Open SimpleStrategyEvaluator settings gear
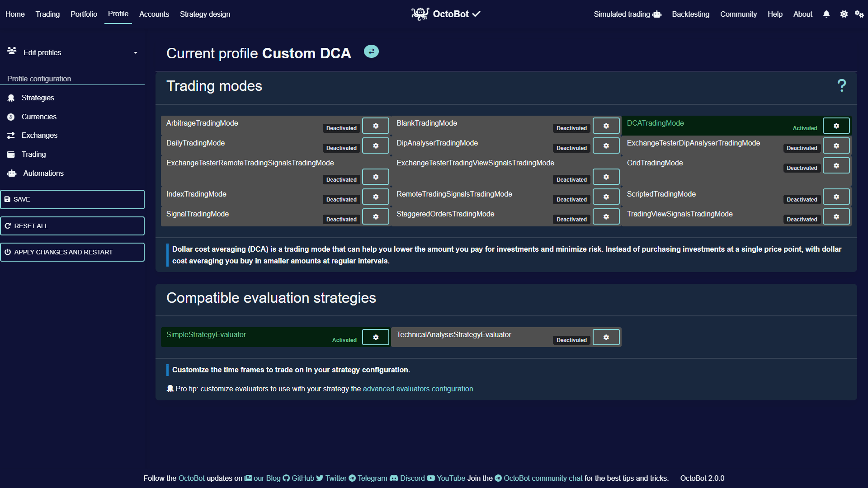The image size is (868, 488). (x=376, y=337)
